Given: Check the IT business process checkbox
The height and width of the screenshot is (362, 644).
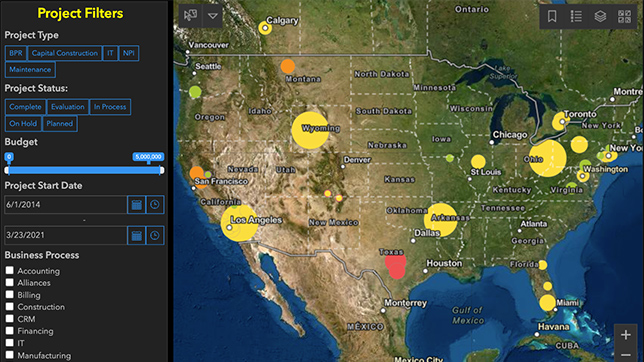Looking at the screenshot, I should 9,342.
